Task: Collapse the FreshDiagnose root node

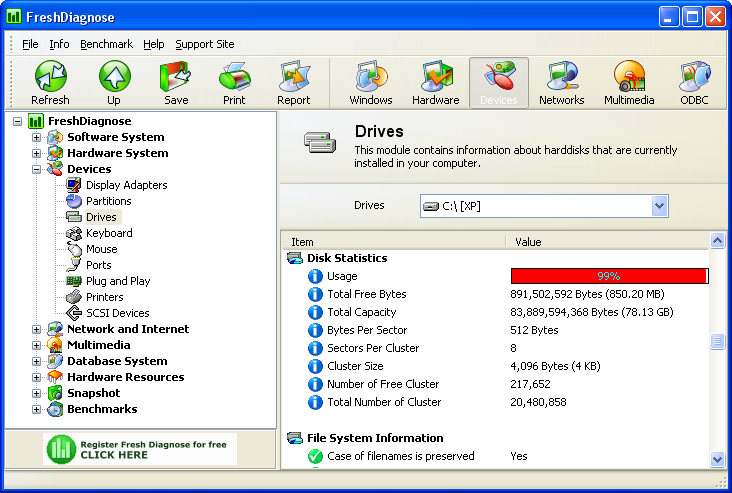Action: [x=18, y=121]
